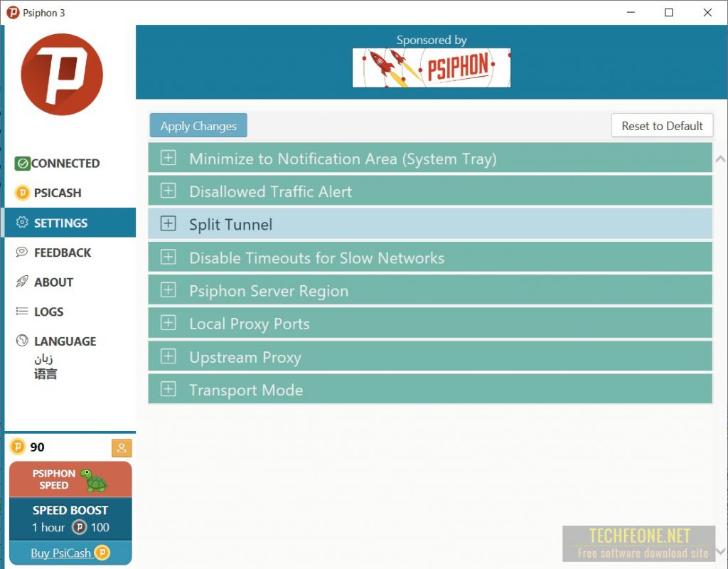This screenshot has width=728, height=569.
Task: Click the Split Tunnel section title
Action: point(231,225)
